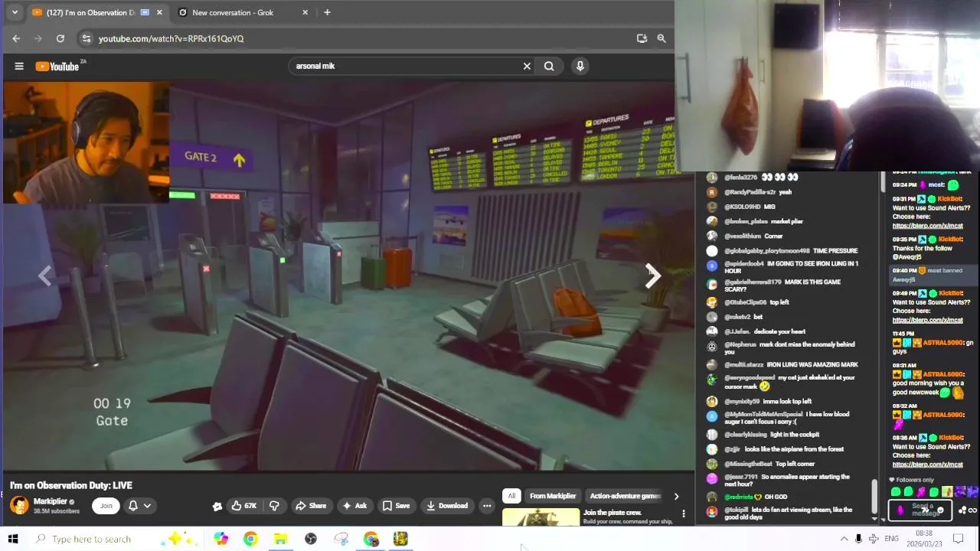
Task: Open Join the pirate crew ad thumbnail
Action: pyautogui.click(x=541, y=517)
